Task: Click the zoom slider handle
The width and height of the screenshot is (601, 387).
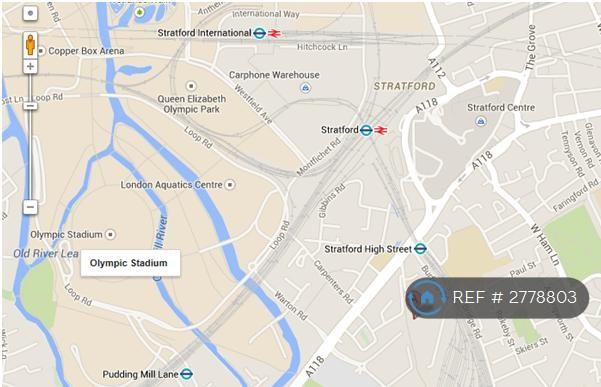Action: (x=30, y=106)
